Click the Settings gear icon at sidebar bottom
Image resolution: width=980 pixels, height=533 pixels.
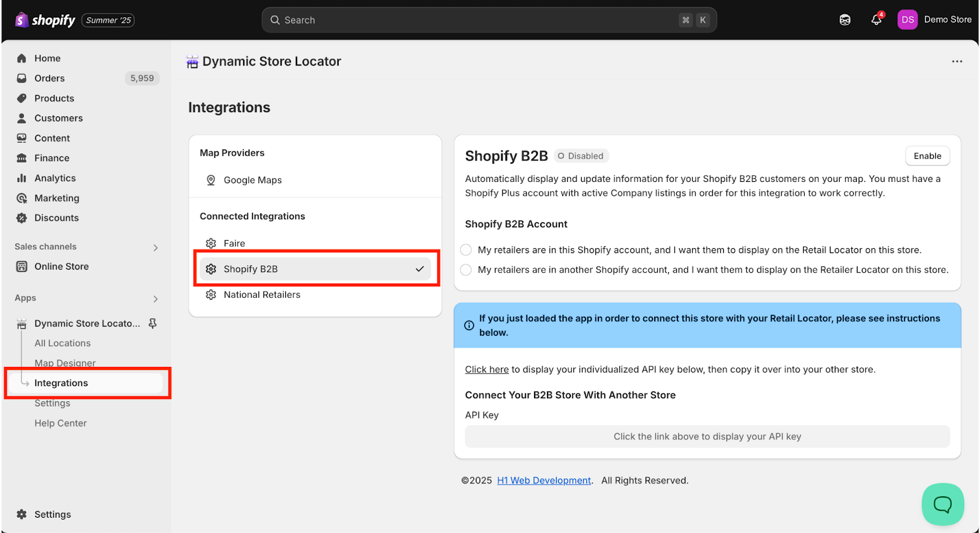tap(21, 515)
